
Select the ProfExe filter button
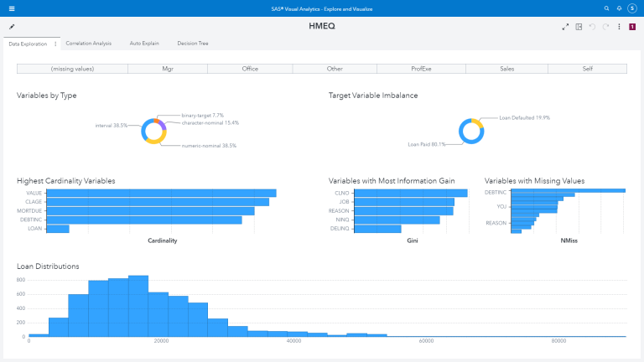[421, 69]
